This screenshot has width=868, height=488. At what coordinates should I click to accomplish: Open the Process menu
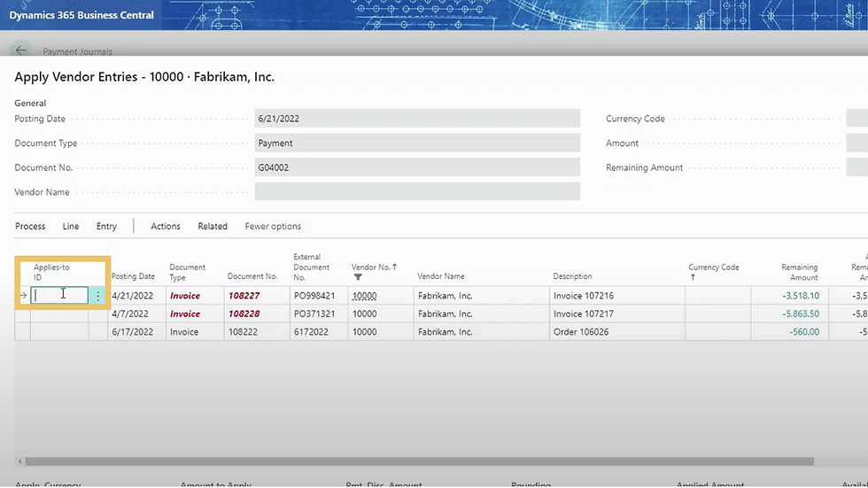click(x=30, y=227)
